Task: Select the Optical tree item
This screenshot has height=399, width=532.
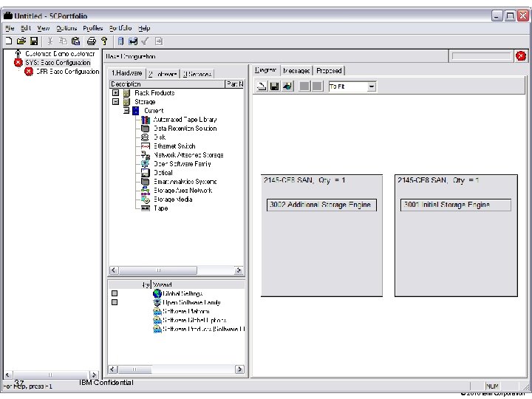Action: coord(163,172)
